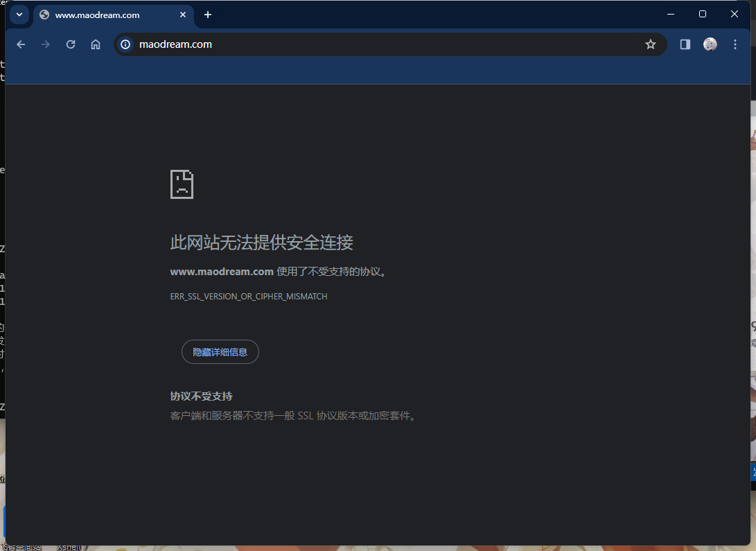Click the 客户端和服务器不支持 SSL explanation text
This screenshot has height=551, width=756.
[x=293, y=416]
